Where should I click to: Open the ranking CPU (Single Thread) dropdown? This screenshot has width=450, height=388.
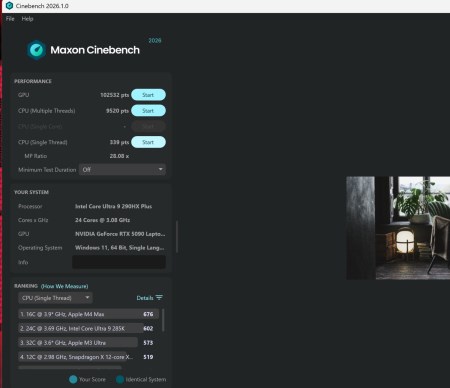point(55,298)
